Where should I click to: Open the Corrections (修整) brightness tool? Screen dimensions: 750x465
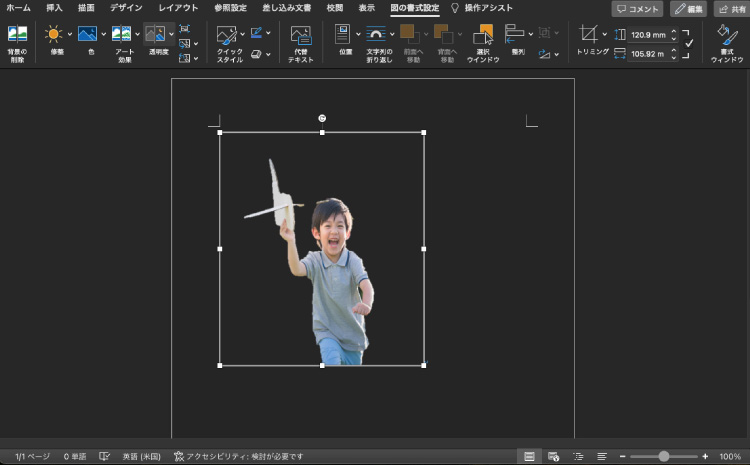click(x=53, y=35)
